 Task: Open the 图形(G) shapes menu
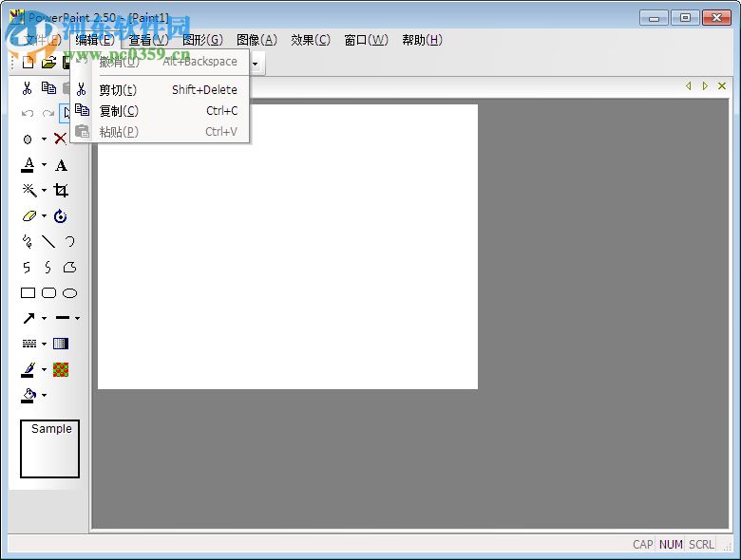click(202, 40)
